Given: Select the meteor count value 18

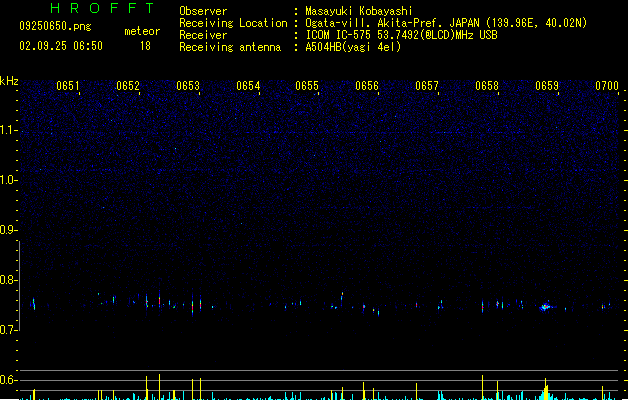Looking at the screenshot, I should 145,46.
